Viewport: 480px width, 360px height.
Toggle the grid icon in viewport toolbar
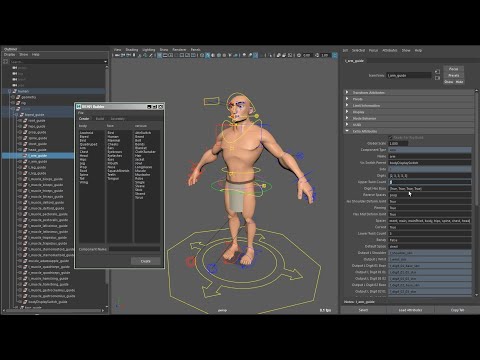point(160,55)
